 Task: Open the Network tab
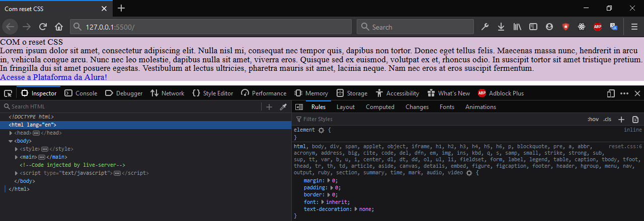(x=168, y=93)
